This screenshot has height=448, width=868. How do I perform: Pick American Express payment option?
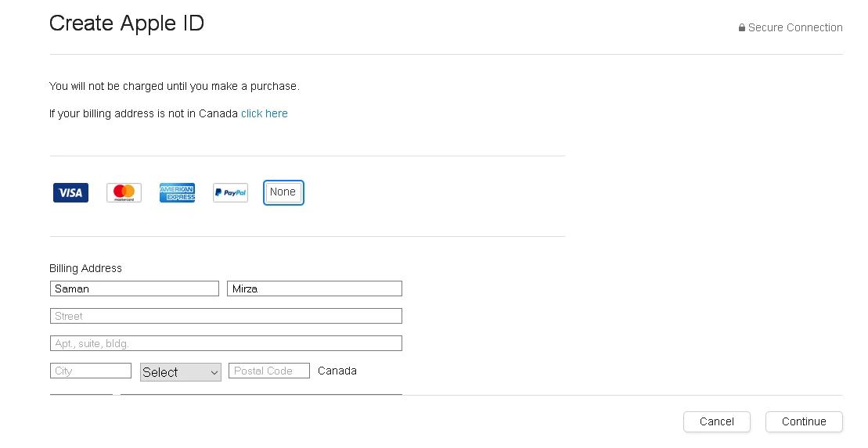177,192
